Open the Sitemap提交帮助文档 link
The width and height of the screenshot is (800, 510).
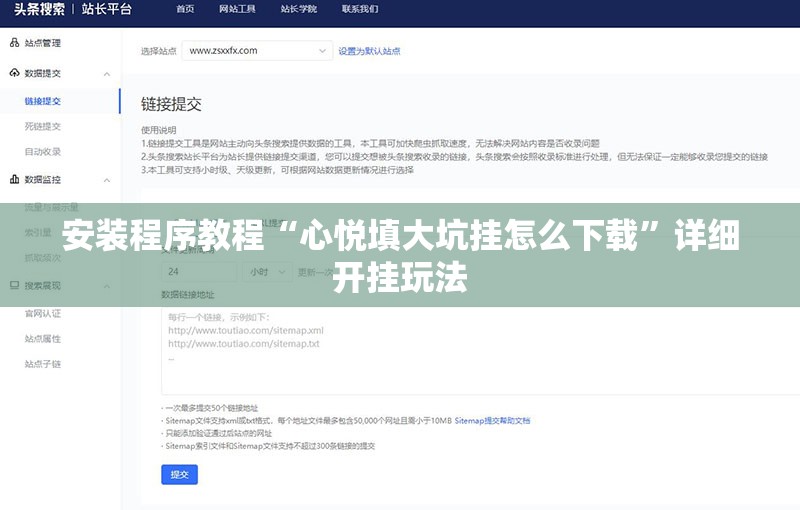pos(492,421)
